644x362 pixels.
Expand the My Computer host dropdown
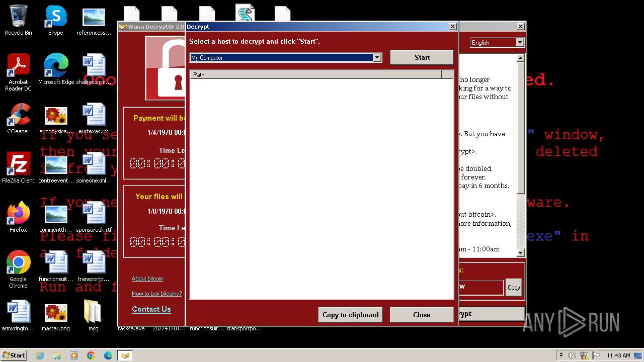pyautogui.click(x=377, y=57)
